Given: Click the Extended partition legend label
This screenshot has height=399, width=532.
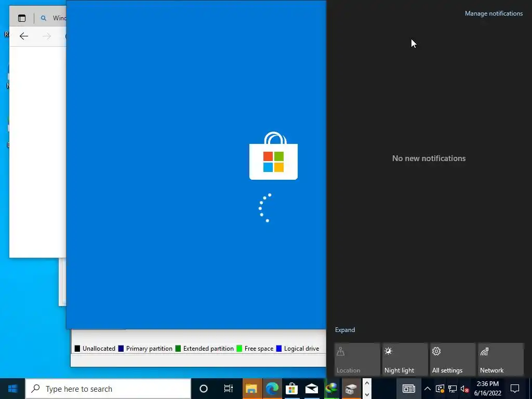Looking at the screenshot, I should [208, 349].
